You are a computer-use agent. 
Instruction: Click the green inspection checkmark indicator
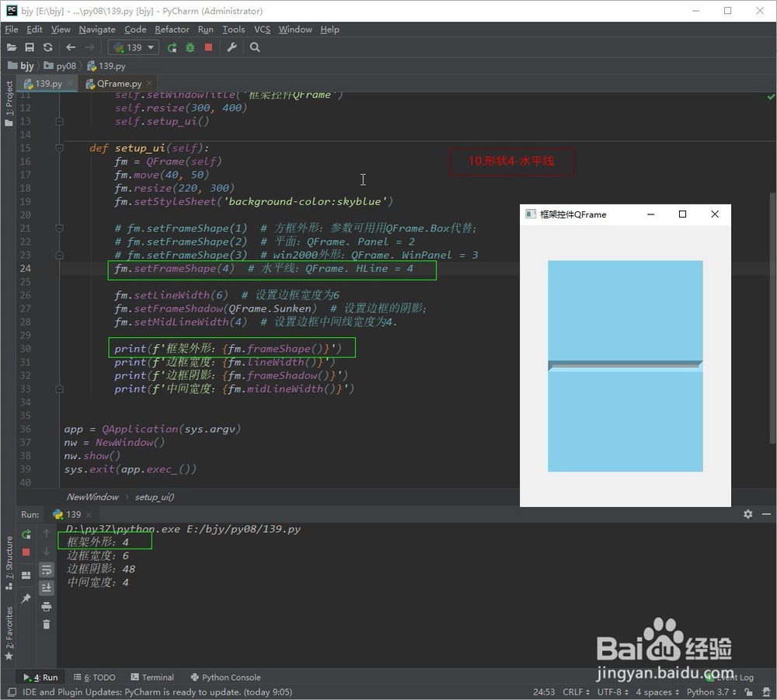click(771, 97)
